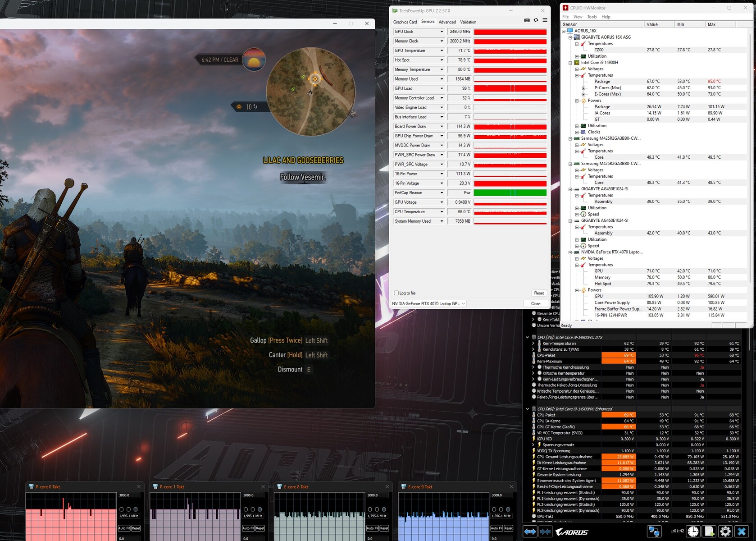Click the blue X icon in HWiNFO
Viewport: 756px width, 541px height.
tap(742, 532)
